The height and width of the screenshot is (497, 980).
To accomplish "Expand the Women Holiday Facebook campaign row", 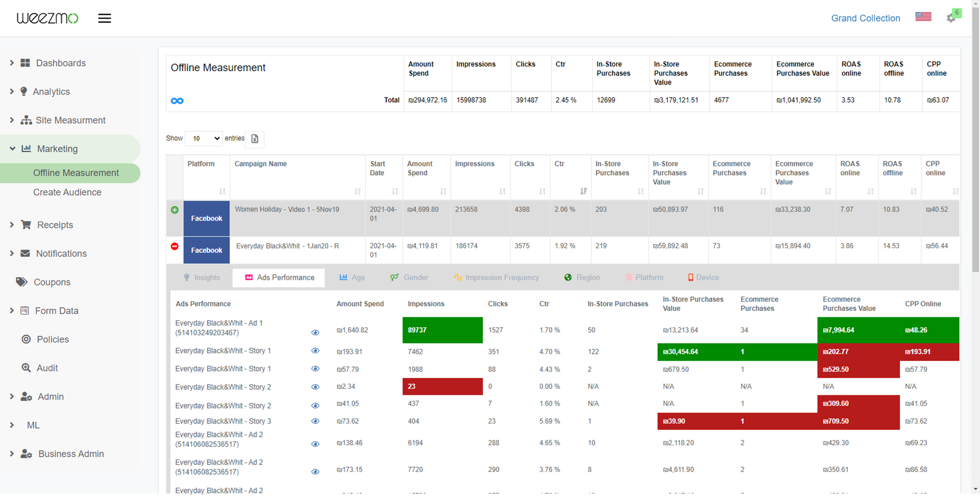I will pyautogui.click(x=174, y=209).
